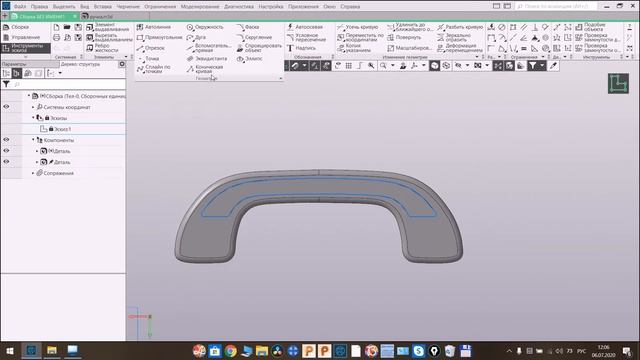Use Спроецировать объект tool
The height and width of the screenshot is (360, 640).
click(x=259, y=48)
